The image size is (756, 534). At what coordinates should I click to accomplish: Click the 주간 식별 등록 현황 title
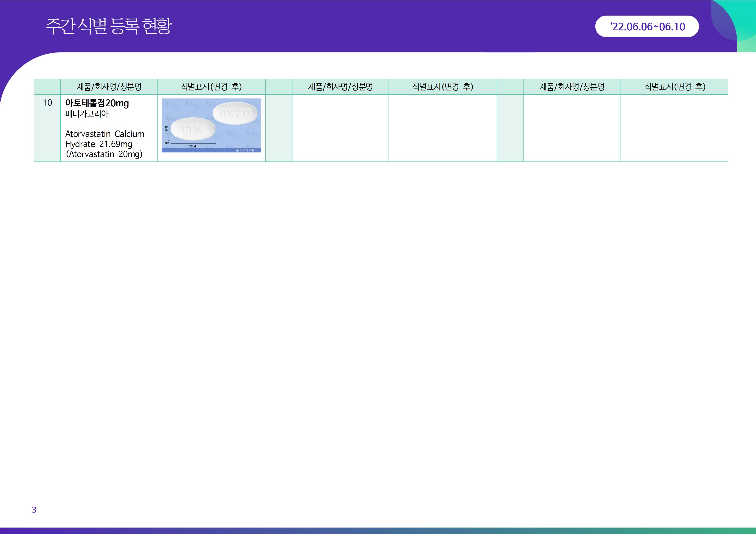coord(109,26)
